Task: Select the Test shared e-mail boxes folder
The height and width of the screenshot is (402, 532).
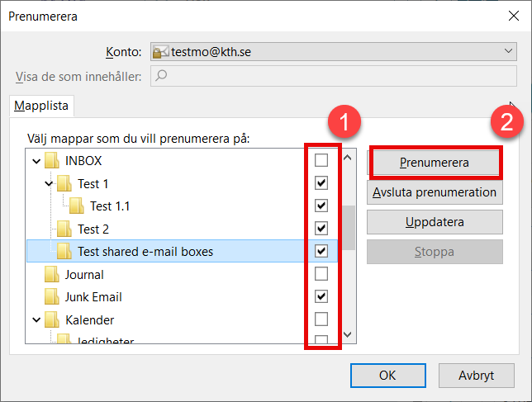Action: 145,251
